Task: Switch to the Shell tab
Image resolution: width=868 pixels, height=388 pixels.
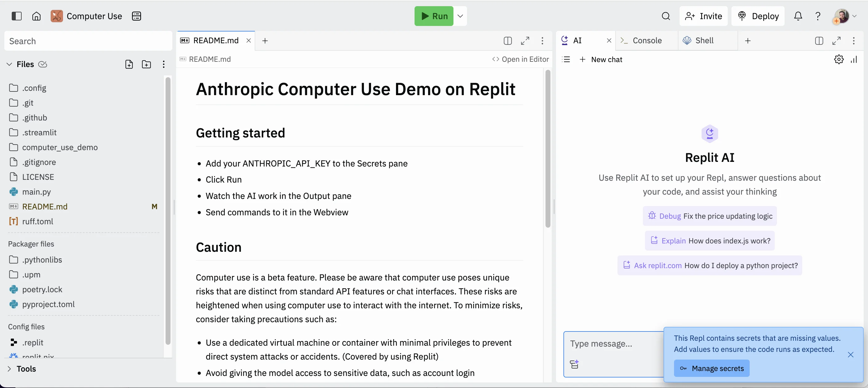Action: point(704,40)
